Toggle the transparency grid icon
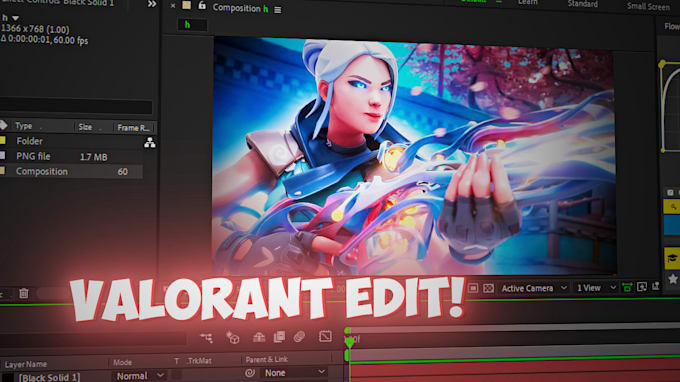The image size is (680, 382). click(x=488, y=288)
